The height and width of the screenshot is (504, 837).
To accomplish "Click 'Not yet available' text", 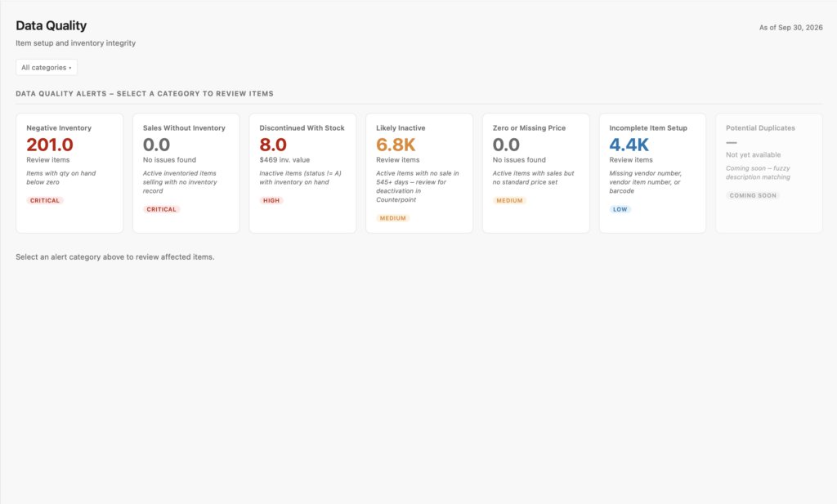I will pos(753,154).
